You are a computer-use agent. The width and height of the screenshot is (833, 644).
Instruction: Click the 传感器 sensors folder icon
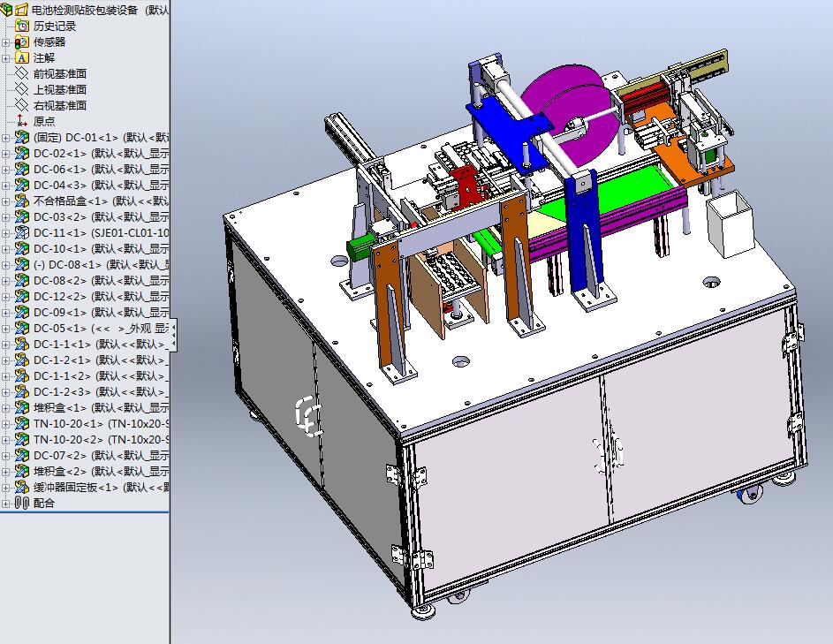point(21,42)
